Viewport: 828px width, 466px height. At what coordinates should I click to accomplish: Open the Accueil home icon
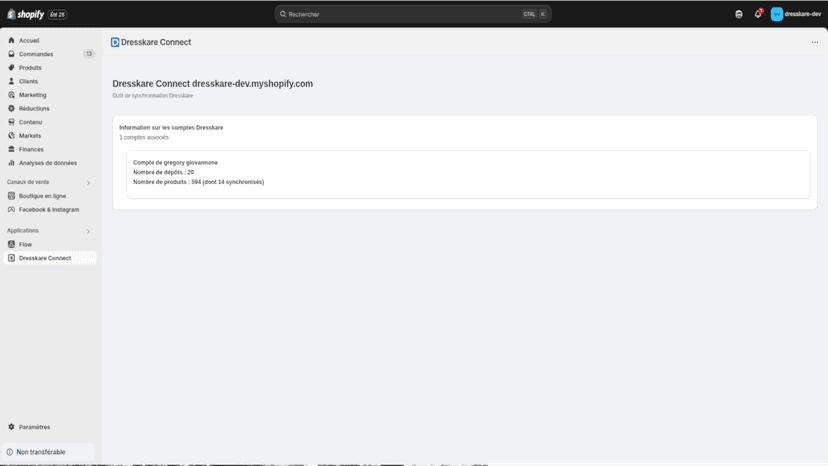(x=11, y=40)
